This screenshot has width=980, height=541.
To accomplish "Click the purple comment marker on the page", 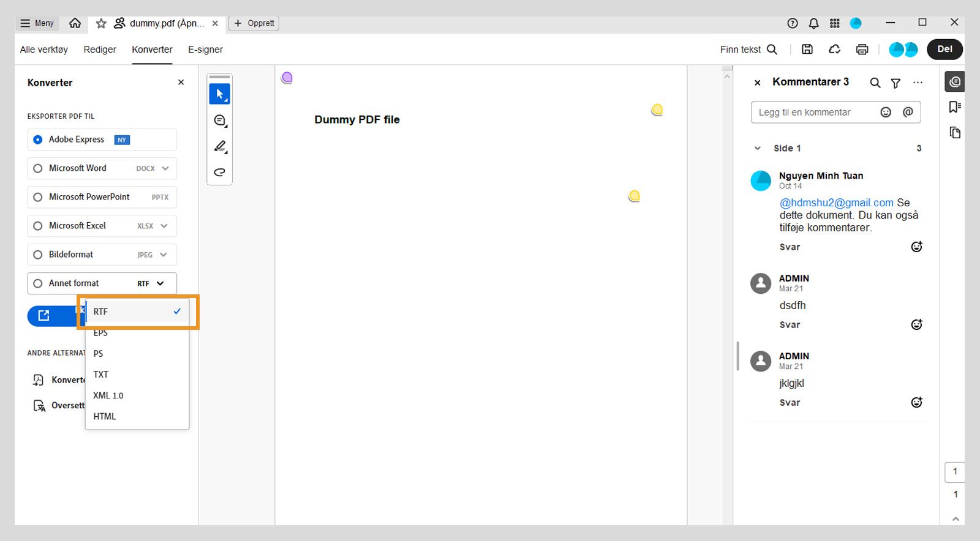I will pos(287,78).
